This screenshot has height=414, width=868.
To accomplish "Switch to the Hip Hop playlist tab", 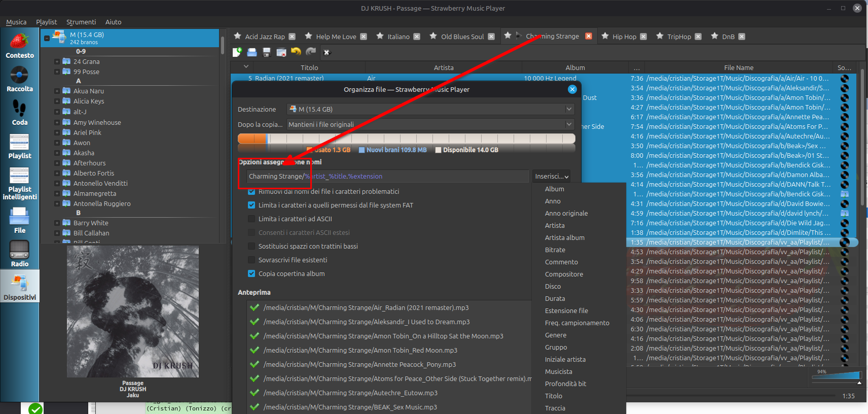I will pos(624,37).
